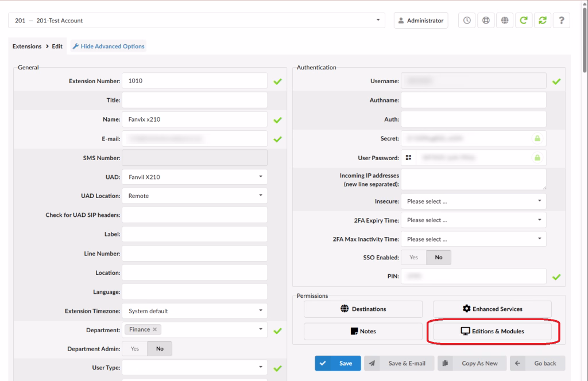
Task: Open the Insecure dropdown
Action: (474, 201)
